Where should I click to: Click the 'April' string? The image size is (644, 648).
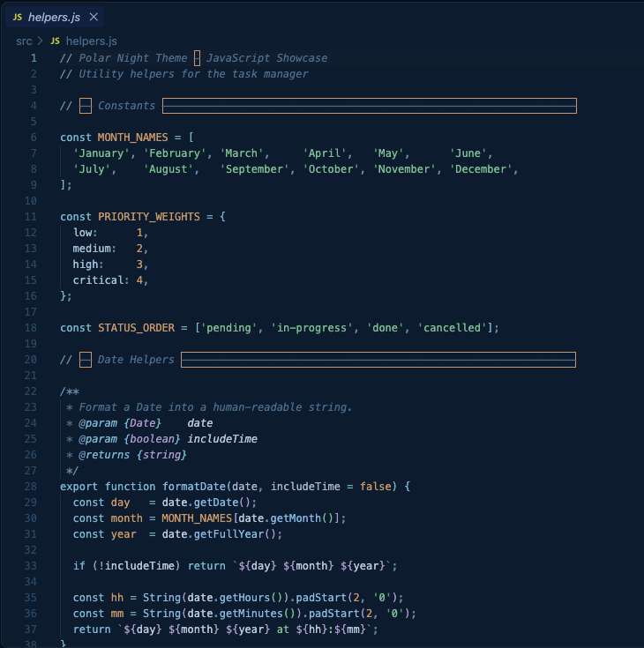[325, 153]
